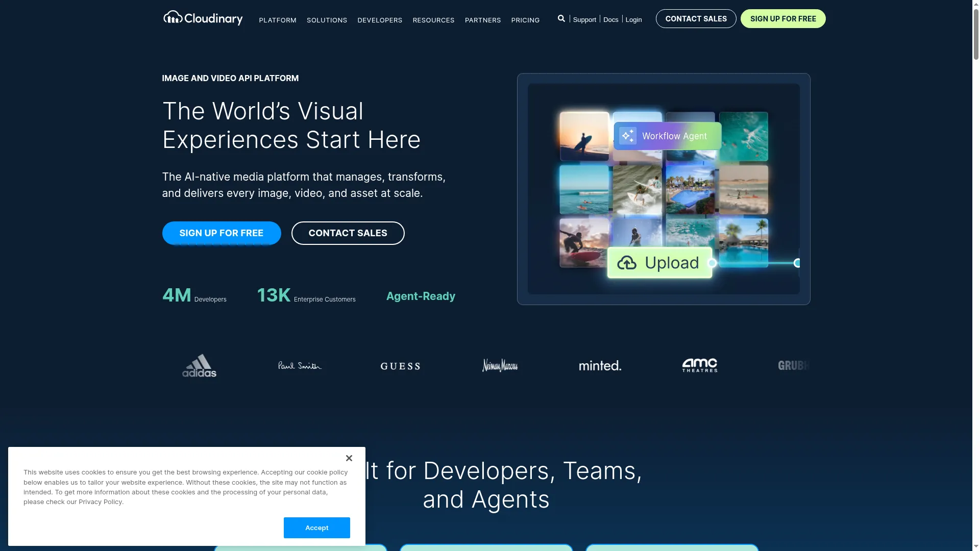Click the AMC Theatres logo

click(x=700, y=365)
